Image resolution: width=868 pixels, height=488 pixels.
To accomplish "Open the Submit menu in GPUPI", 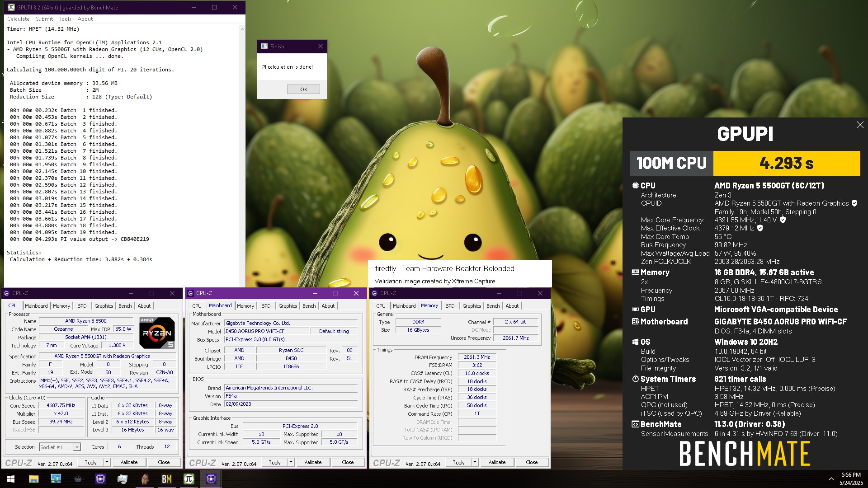I will click(x=44, y=19).
